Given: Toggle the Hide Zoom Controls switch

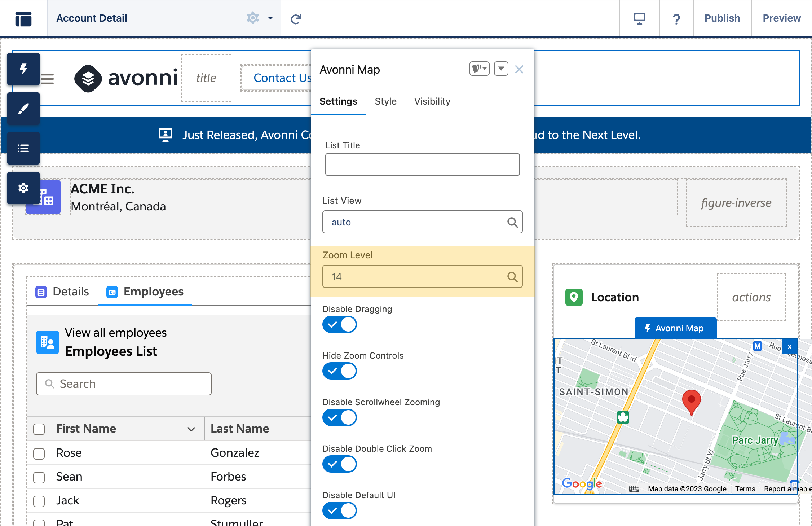Looking at the screenshot, I should click(x=339, y=371).
